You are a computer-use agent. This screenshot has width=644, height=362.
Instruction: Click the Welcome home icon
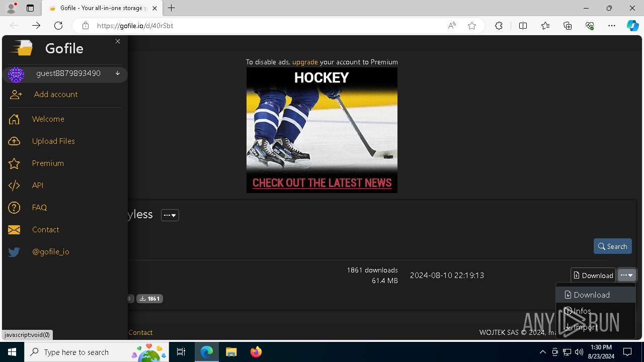click(x=14, y=119)
